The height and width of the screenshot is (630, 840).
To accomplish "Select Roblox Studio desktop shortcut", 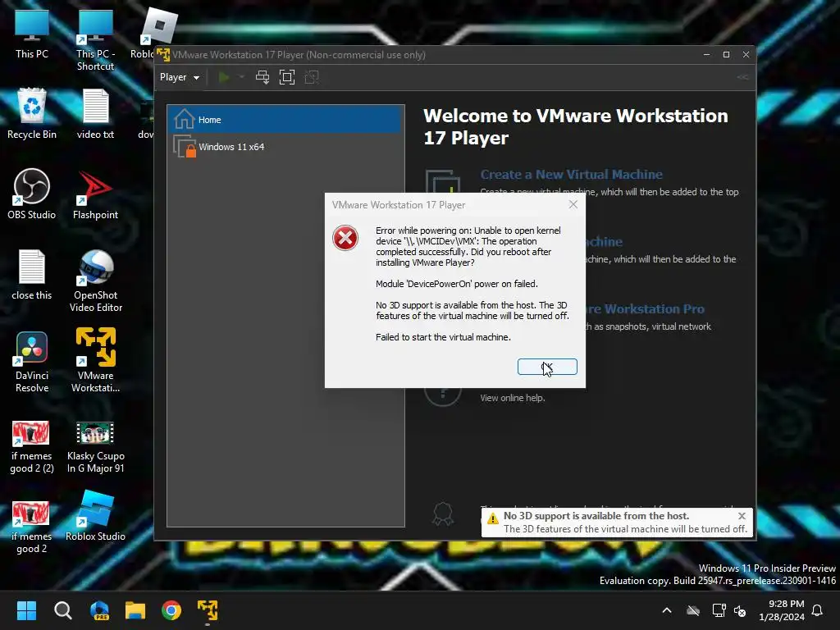I will click(95, 515).
